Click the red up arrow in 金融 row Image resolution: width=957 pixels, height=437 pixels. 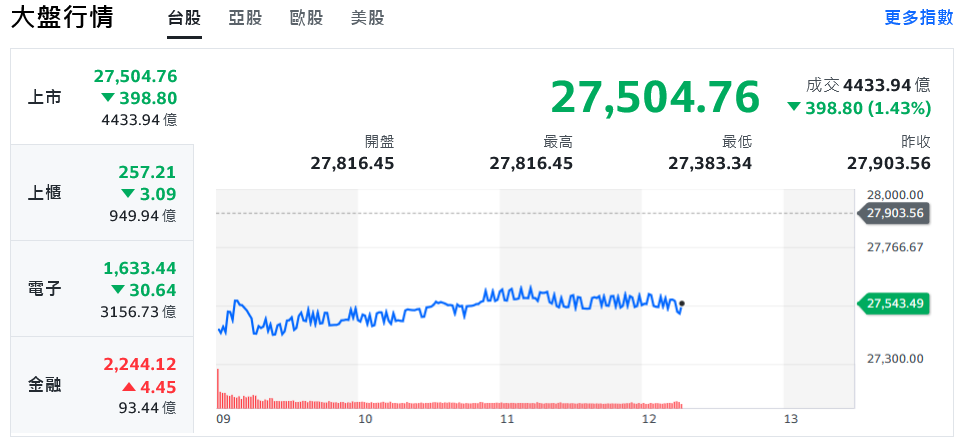tap(129, 387)
